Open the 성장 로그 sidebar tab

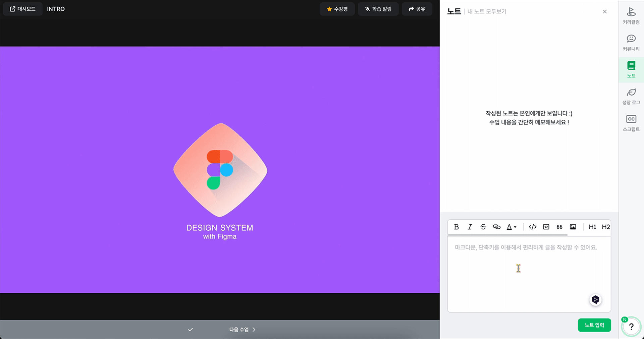pos(631,96)
